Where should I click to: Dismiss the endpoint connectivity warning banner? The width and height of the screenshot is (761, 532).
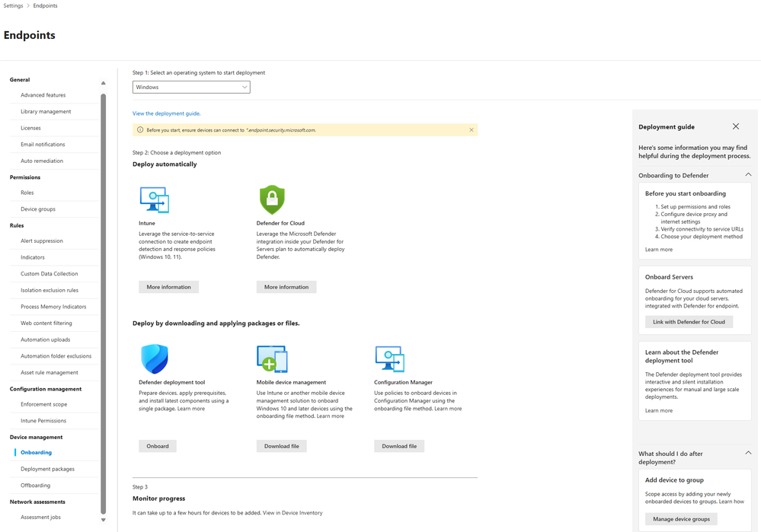coord(472,129)
